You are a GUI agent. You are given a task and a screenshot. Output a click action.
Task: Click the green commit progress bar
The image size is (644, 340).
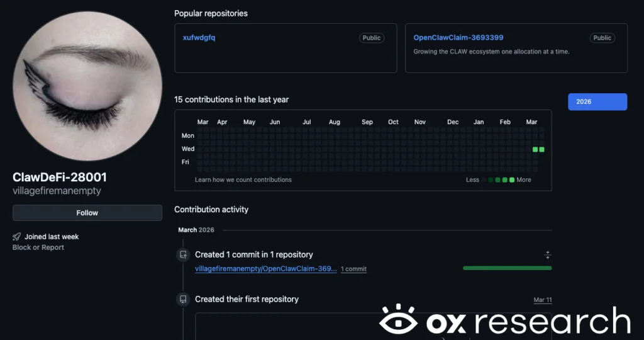pyautogui.click(x=508, y=268)
